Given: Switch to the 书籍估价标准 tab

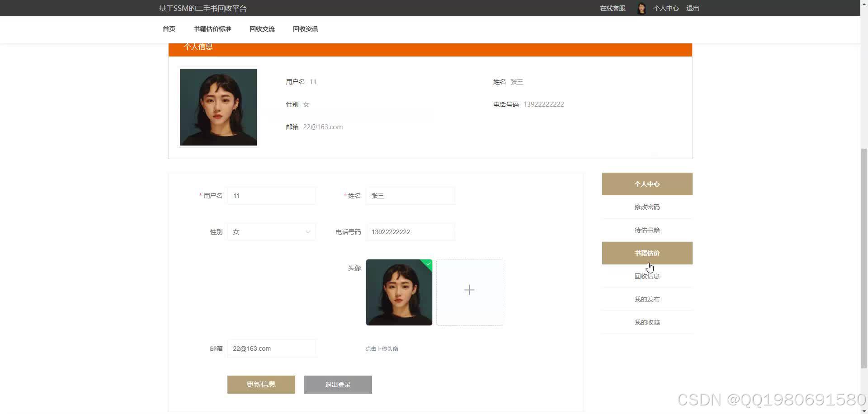Looking at the screenshot, I should (212, 28).
